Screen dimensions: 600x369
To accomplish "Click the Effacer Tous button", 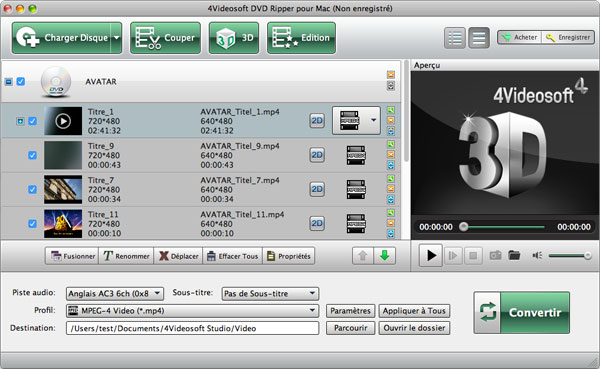I will tap(232, 256).
